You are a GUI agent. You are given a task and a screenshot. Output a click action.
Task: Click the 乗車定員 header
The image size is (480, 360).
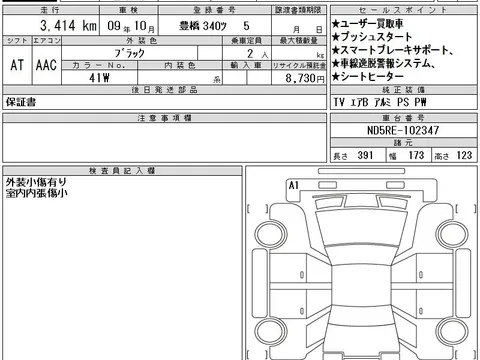247,41
